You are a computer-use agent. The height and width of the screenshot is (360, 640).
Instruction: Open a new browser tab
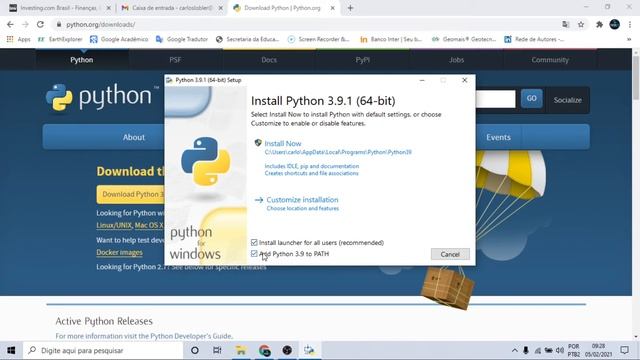point(350,8)
